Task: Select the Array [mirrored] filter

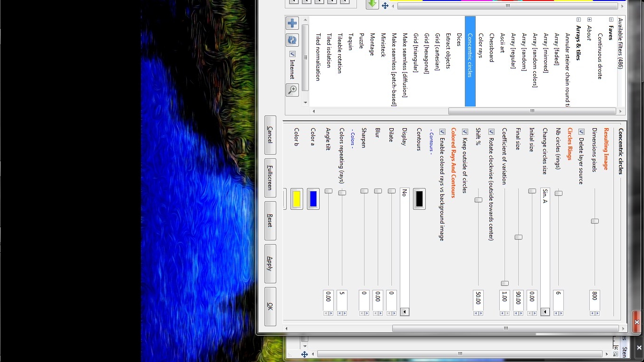Action: [x=546, y=53]
